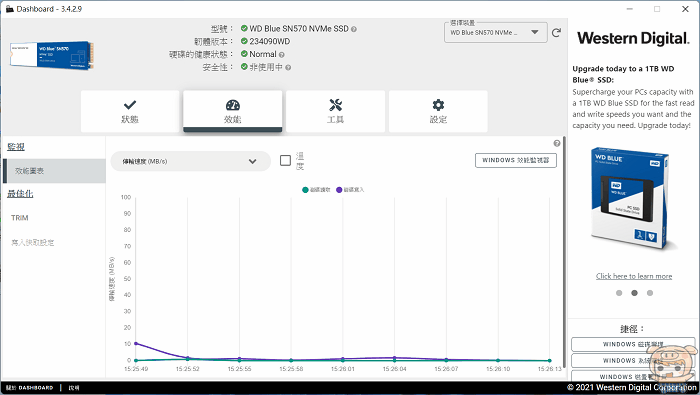The width and height of the screenshot is (700, 395).
Task: Toggle the purple disk write legend series
Action: pyautogui.click(x=350, y=190)
